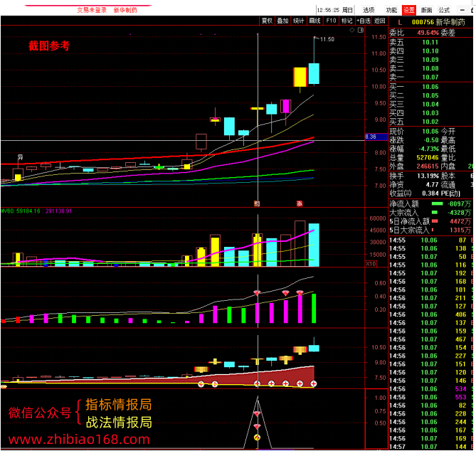Open the highlighted 设置 menu

pyautogui.click(x=408, y=10)
